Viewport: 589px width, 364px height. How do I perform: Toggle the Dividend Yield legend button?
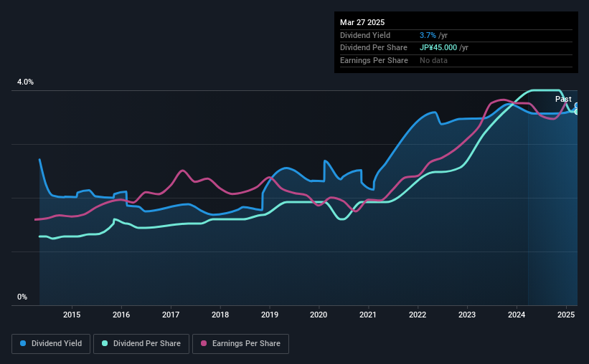pos(51,344)
